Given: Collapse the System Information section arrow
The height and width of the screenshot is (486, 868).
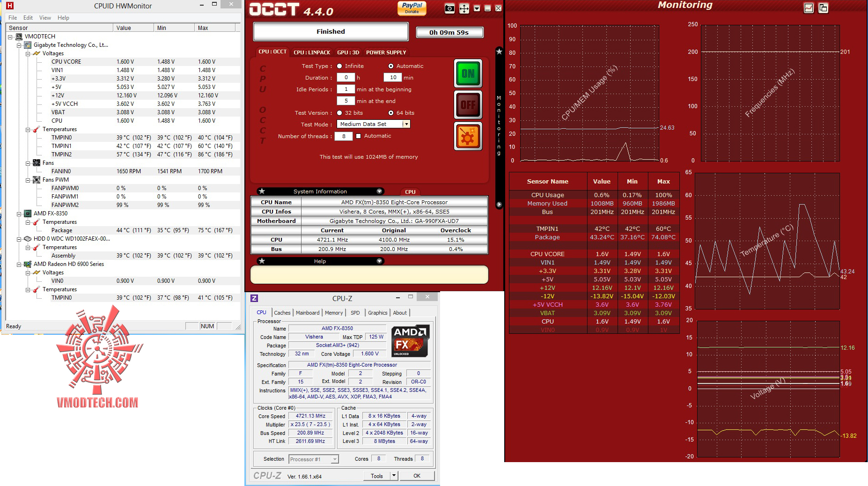Looking at the screenshot, I should pyautogui.click(x=379, y=191).
